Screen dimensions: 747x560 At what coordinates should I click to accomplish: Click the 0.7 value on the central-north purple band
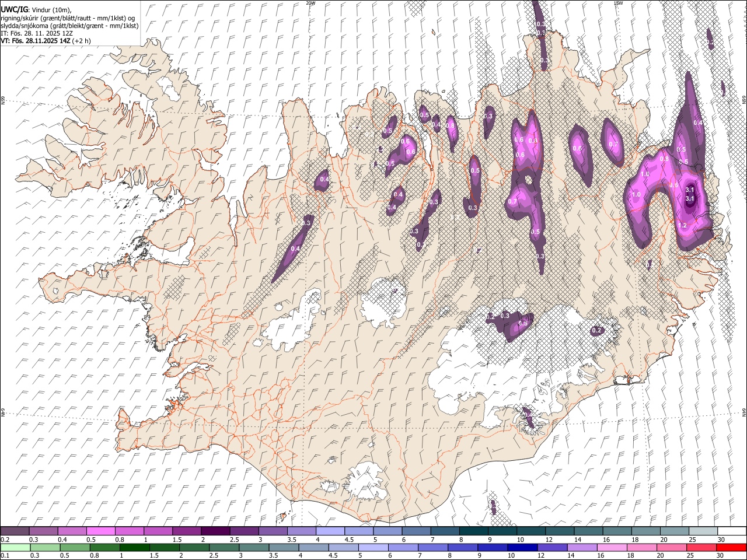click(x=512, y=201)
